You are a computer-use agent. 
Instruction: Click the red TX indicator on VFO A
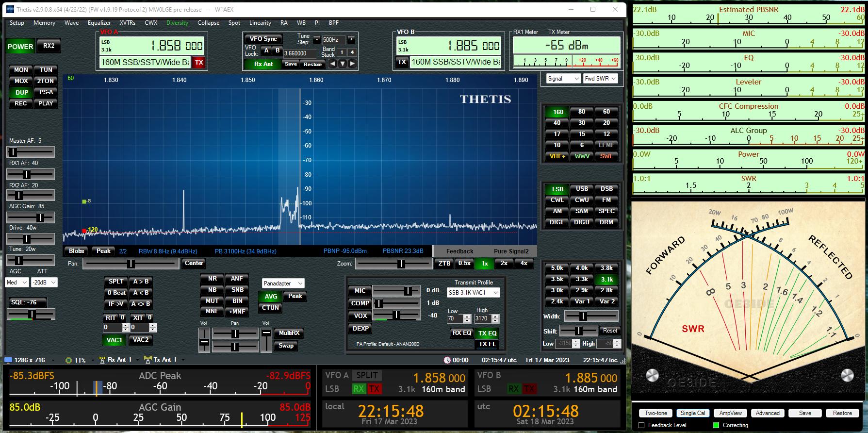(199, 63)
